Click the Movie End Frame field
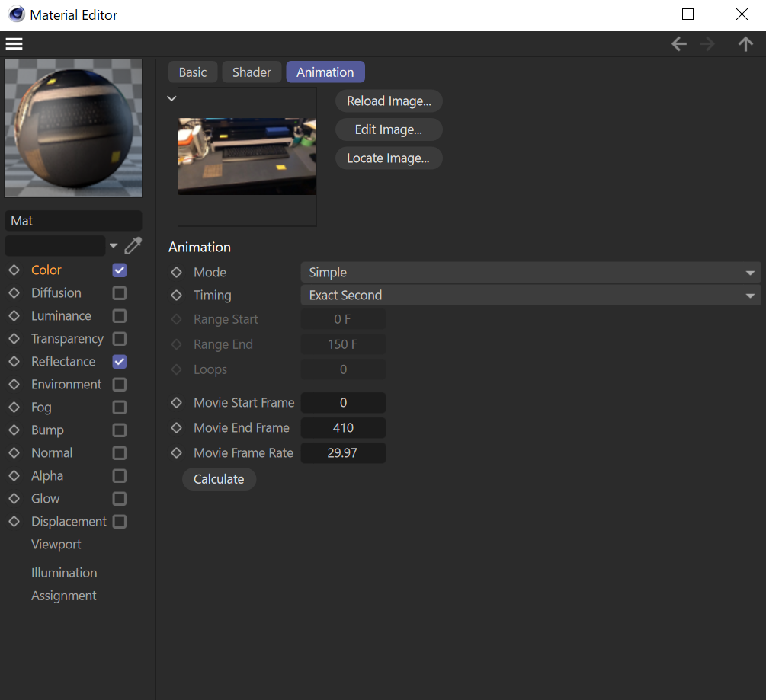766x700 pixels. coord(343,428)
